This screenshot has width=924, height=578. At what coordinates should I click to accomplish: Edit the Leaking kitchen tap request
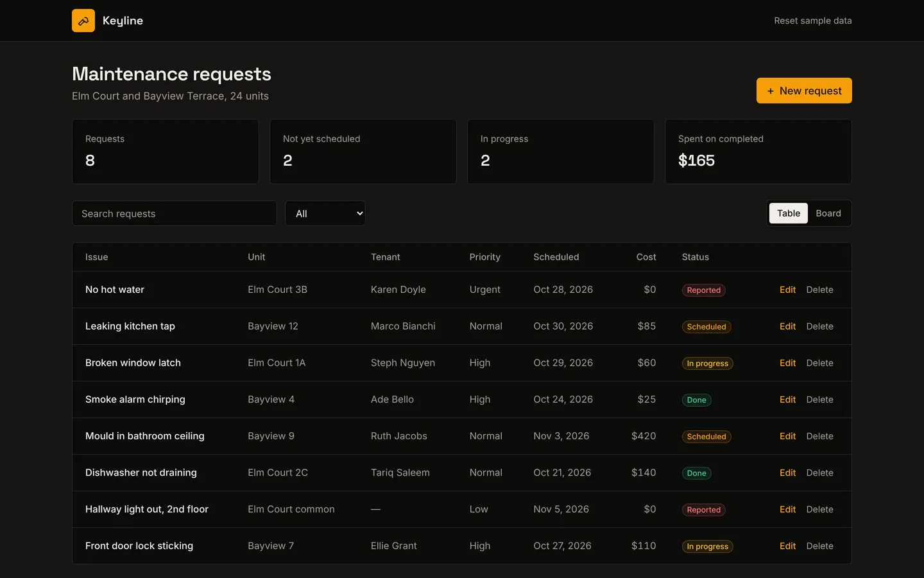pyautogui.click(x=787, y=326)
